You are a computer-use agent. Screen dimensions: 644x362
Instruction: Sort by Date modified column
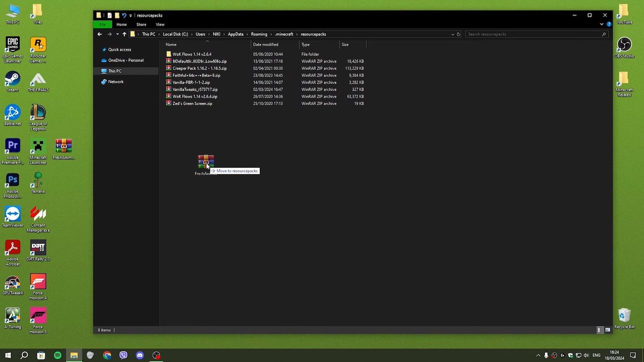(x=275, y=44)
